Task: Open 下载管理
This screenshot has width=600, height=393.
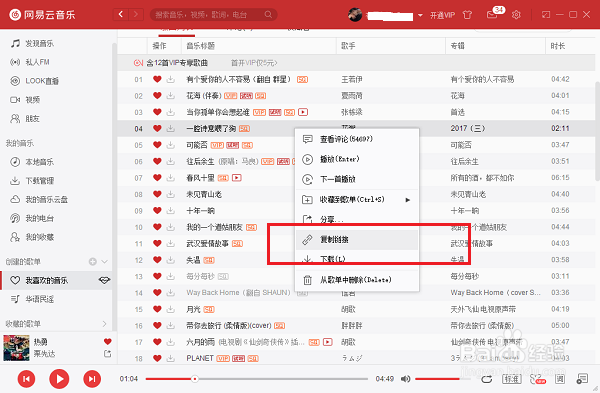Action: coord(32,181)
